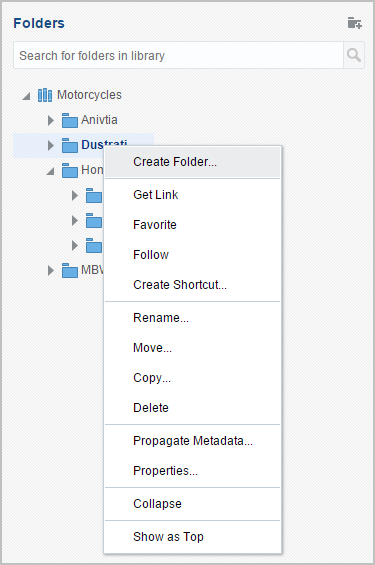The width and height of the screenshot is (375, 565).
Task: Select the Motorcycles library label
Action: (x=89, y=95)
